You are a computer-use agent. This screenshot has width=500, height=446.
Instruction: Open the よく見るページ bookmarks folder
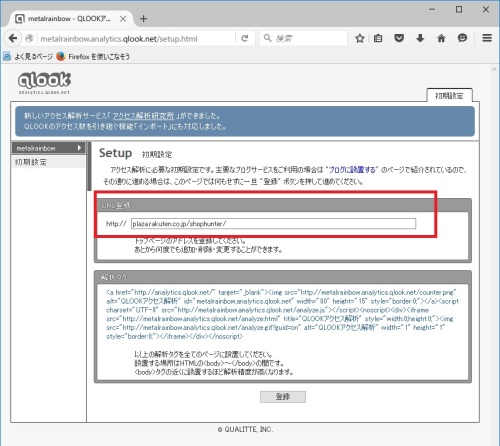tap(28, 56)
